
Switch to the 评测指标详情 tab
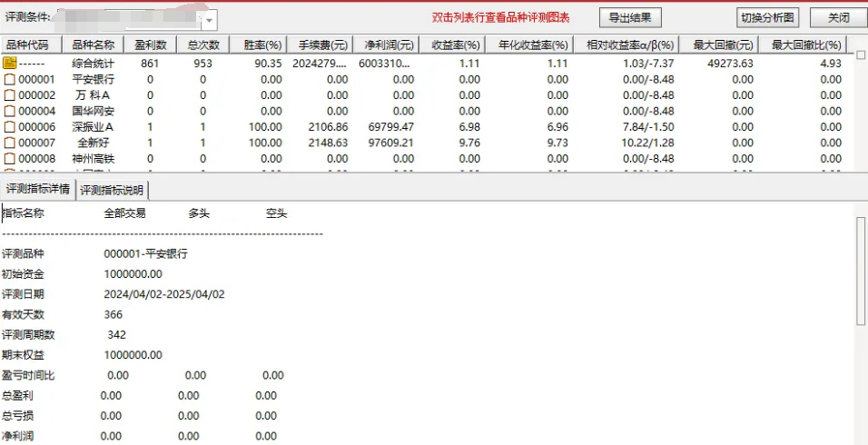click(x=37, y=189)
